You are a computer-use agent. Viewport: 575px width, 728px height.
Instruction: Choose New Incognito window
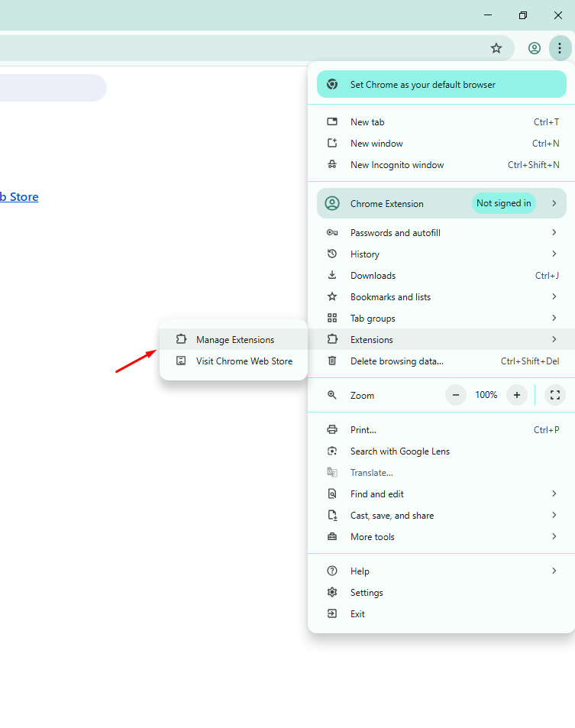441,165
